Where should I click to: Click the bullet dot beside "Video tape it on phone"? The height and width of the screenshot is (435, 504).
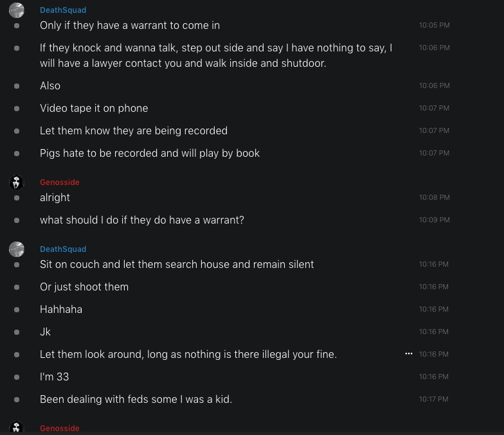click(17, 109)
